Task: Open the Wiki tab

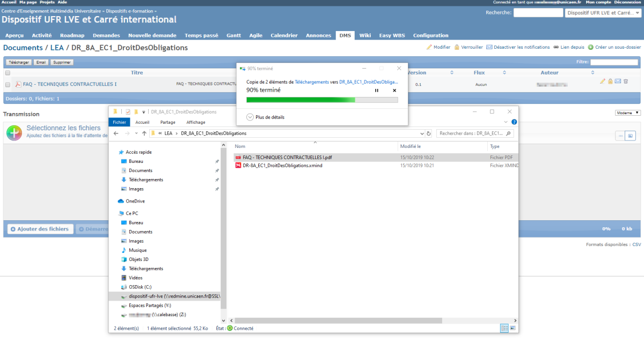Action: click(365, 35)
